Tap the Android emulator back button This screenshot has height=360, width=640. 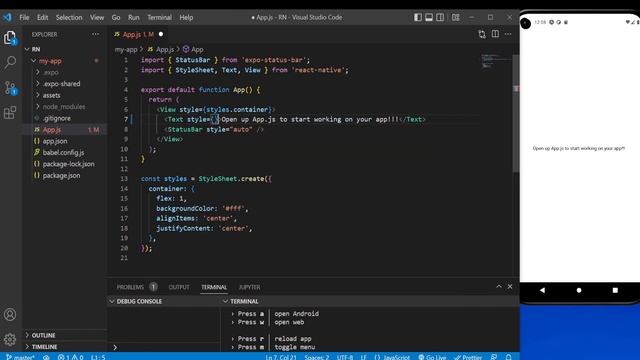pyautogui.click(x=542, y=290)
